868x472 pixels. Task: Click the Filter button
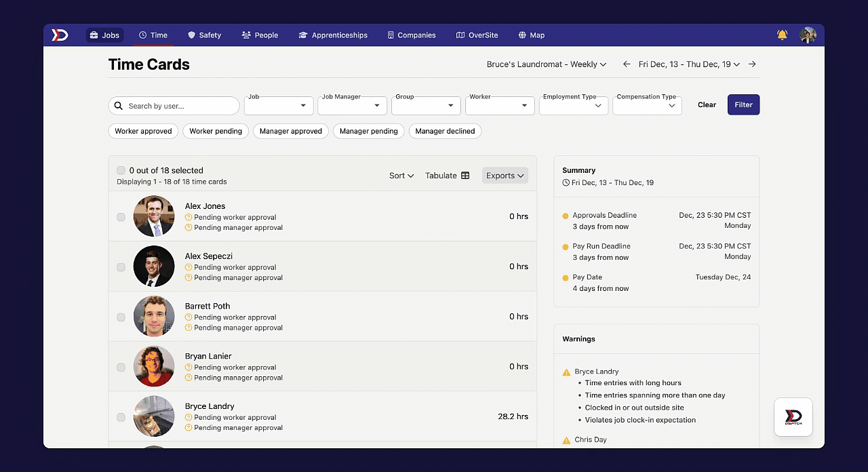click(744, 104)
